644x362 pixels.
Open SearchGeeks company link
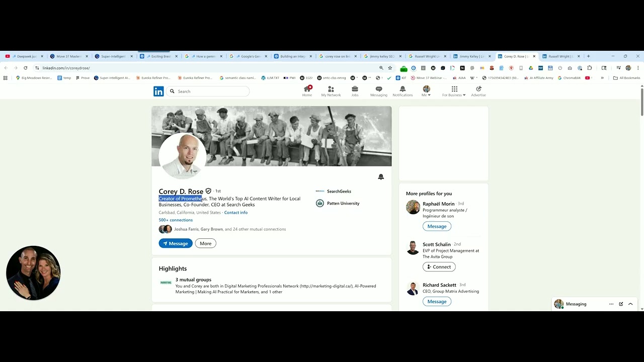pyautogui.click(x=334, y=191)
